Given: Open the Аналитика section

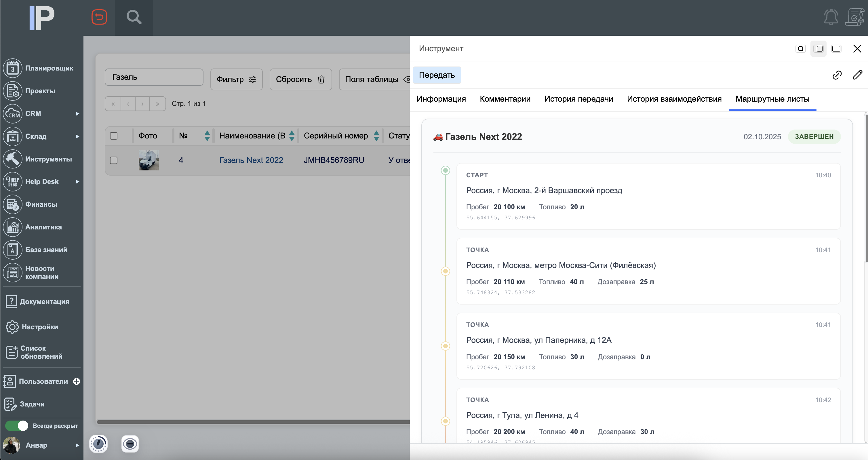Looking at the screenshot, I should 43,227.
